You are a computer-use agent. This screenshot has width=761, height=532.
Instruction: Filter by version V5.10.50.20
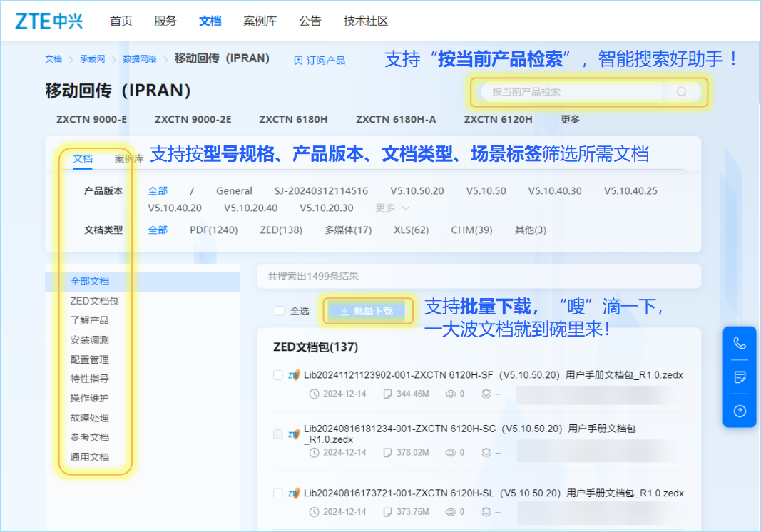click(417, 190)
